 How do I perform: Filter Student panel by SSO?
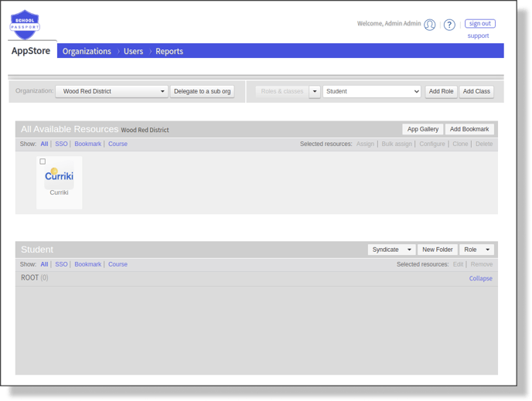(61, 264)
